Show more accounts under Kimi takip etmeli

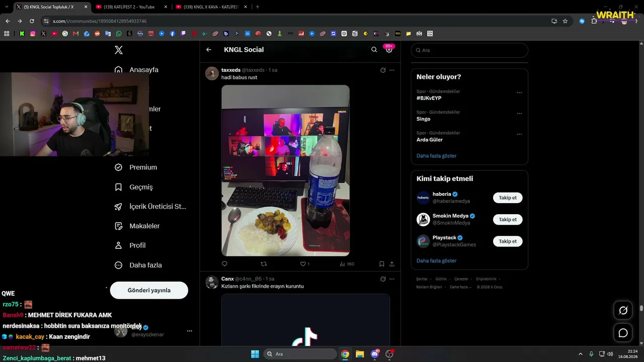pos(436,261)
